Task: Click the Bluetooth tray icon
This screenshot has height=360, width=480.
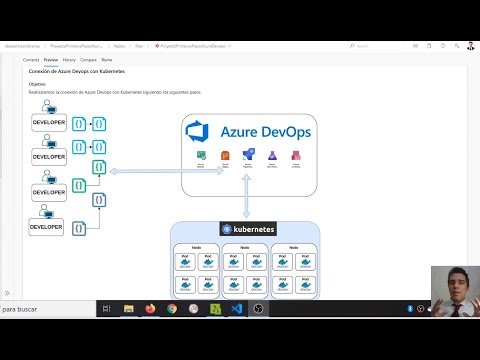Action: pyautogui.click(x=410, y=309)
